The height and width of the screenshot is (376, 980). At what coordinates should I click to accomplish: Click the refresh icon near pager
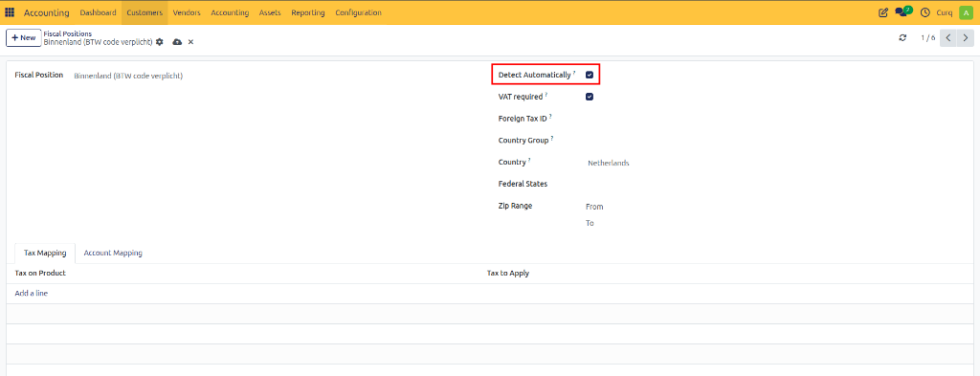902,38
